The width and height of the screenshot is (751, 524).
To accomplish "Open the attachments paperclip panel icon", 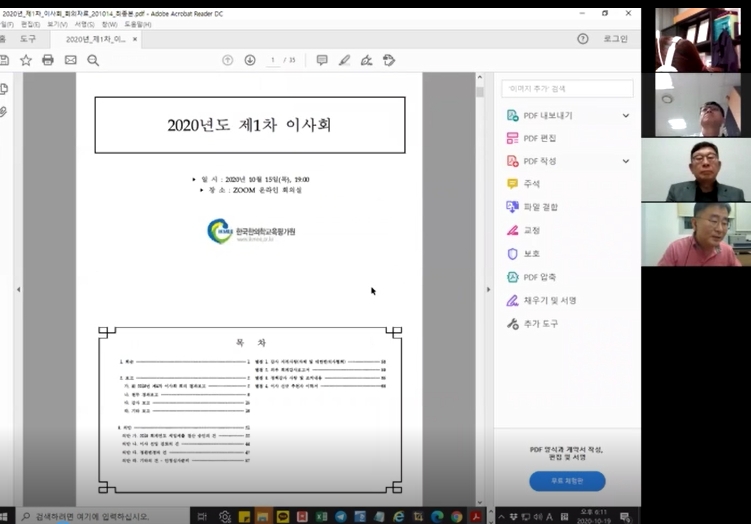I will click(3, 112).
